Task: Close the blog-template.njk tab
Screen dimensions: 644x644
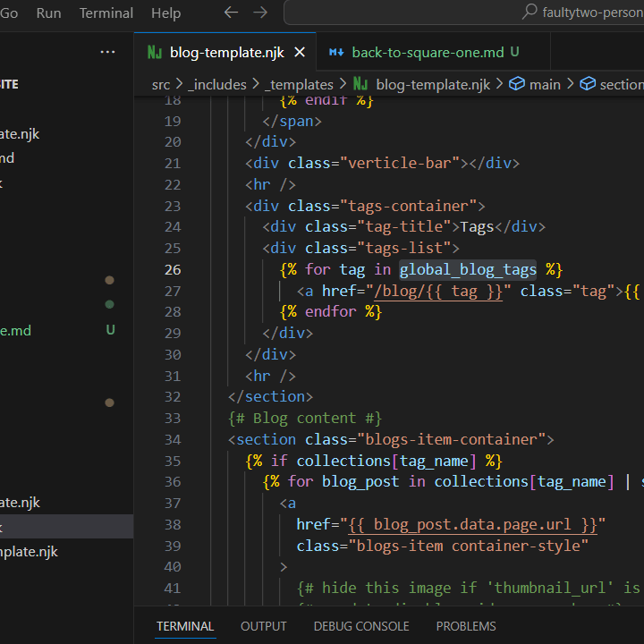Action: (300, 52)
